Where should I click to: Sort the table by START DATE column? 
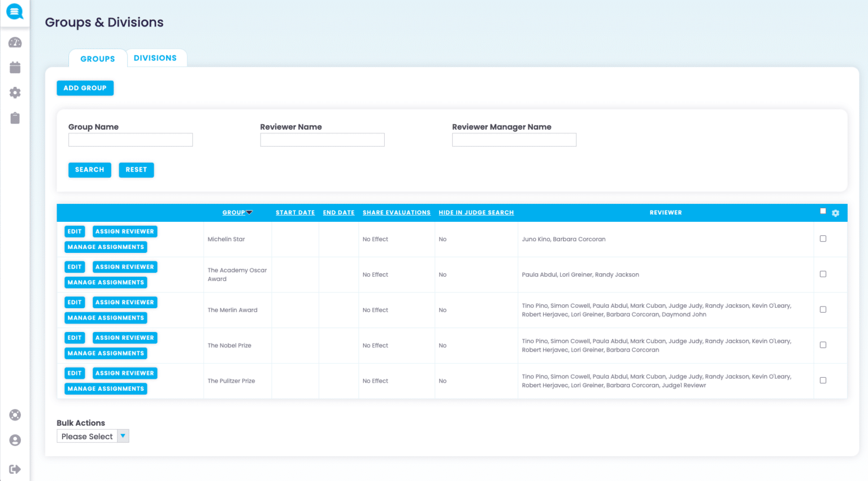coord(295,212)
